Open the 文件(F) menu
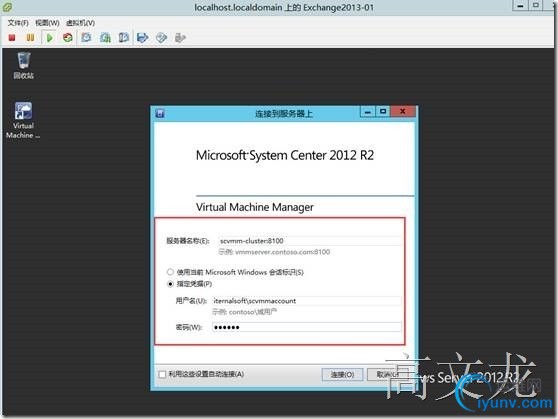 pyautogui.click(x=18, y=23)
